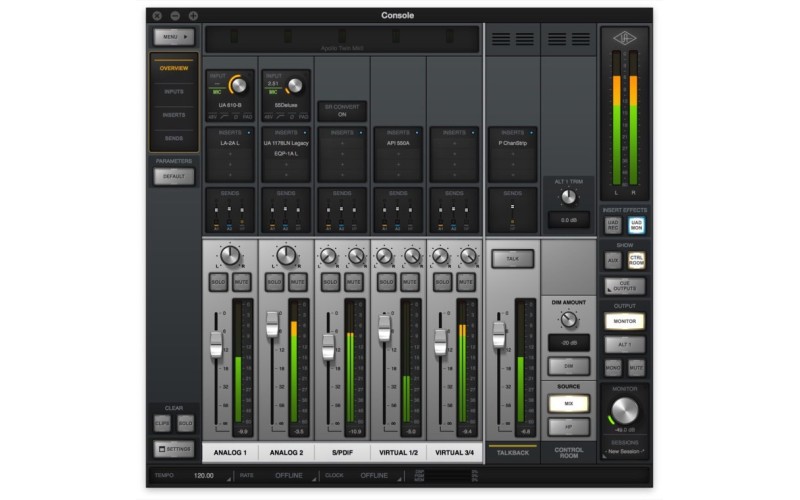Open the SESSIONS New Session menu

624,452
